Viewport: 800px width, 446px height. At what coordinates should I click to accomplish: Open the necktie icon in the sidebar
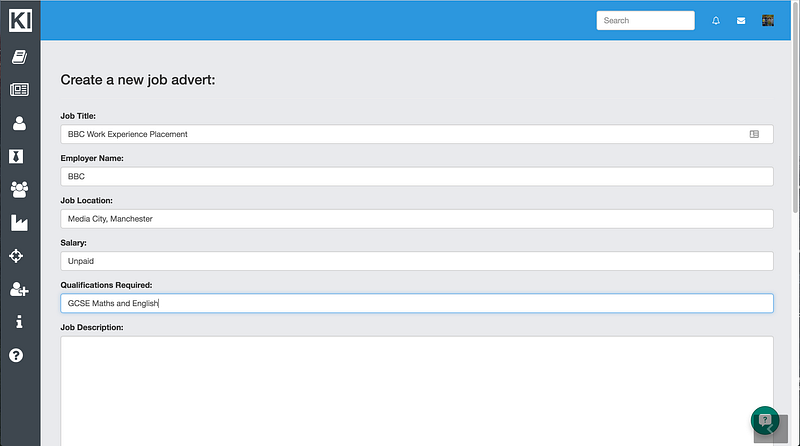click(x=19, y=157)
